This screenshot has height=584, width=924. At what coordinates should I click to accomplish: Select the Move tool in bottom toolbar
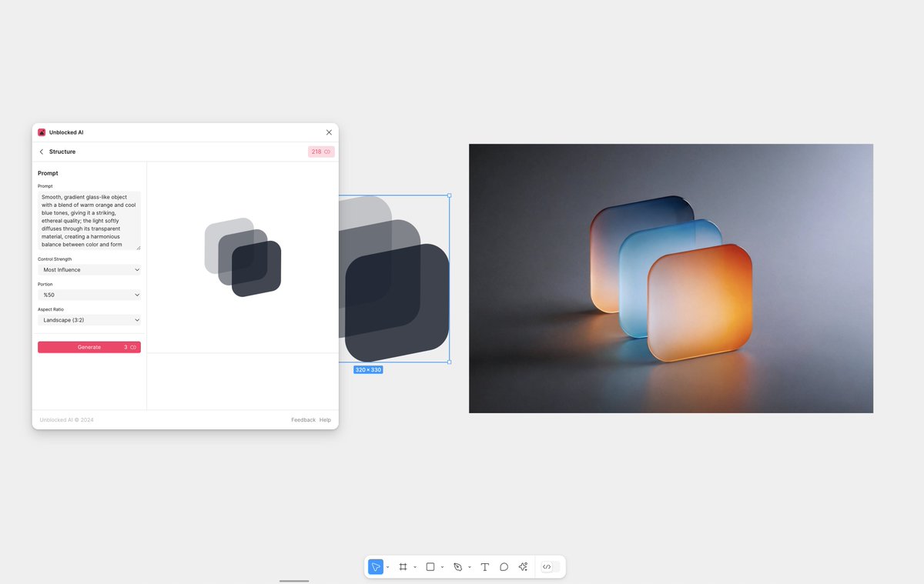tap(376, 567)
